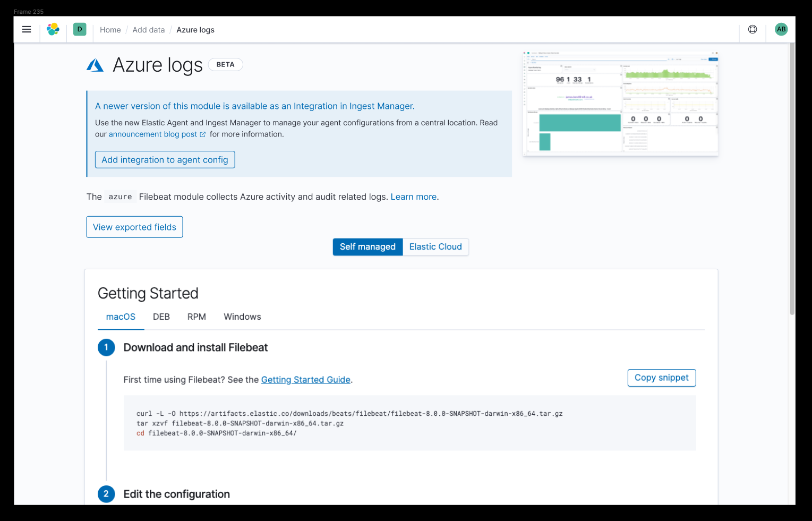Click the Elastic logo in the header
Screen dimensions: 812x521
(53, 29)
